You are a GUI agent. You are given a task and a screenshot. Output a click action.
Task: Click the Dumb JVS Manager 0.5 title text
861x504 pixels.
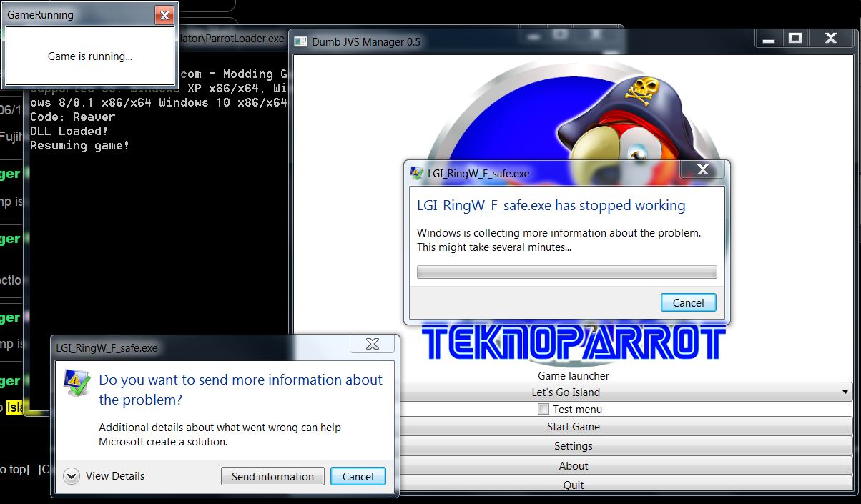point(366,41)
